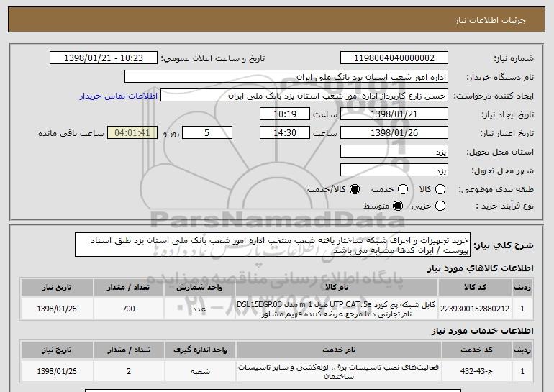Choose جزیی purchase process radio
Screen dimensions: 554x392
pos(440,206)
